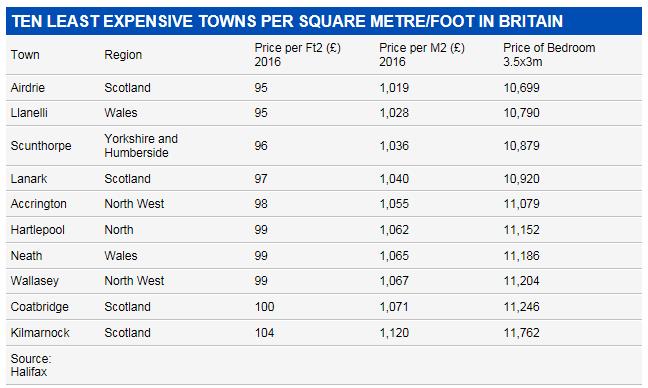Click Neath's price per M2 1,065
Image resolution: width=648 pixels, height=388 pixels.
(394, 256)
